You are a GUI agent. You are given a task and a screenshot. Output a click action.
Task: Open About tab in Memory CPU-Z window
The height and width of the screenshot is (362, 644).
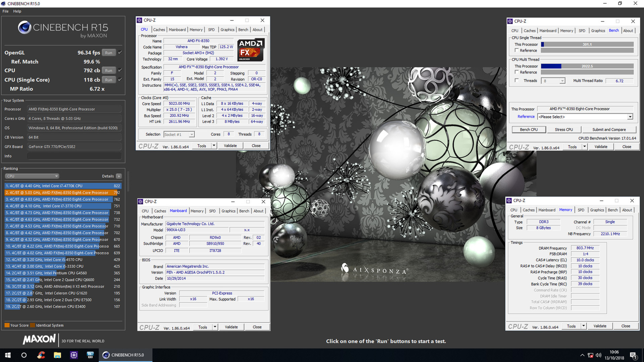coord(627,210)
